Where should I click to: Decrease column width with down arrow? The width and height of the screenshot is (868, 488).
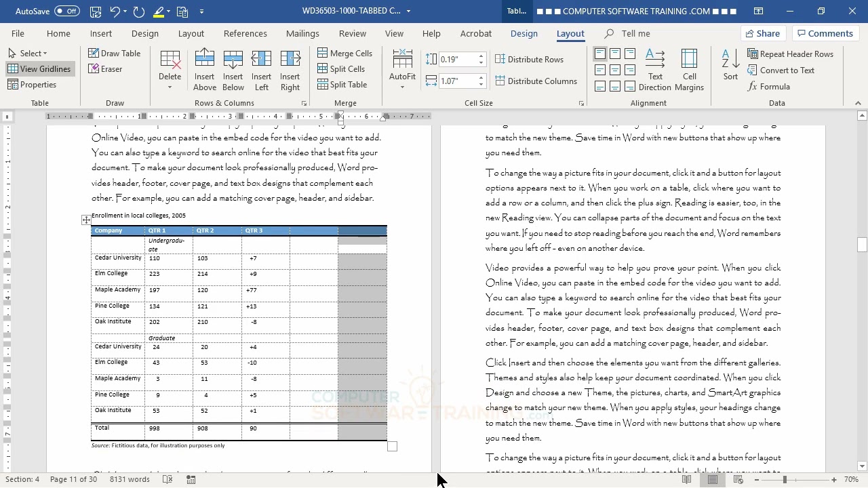481,85
